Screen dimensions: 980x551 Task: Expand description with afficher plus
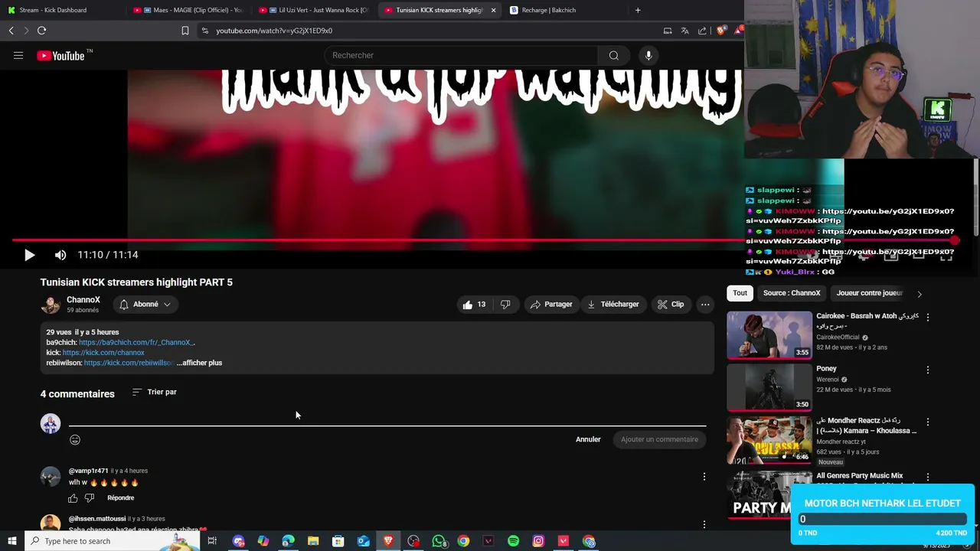(x=201, y=363)
